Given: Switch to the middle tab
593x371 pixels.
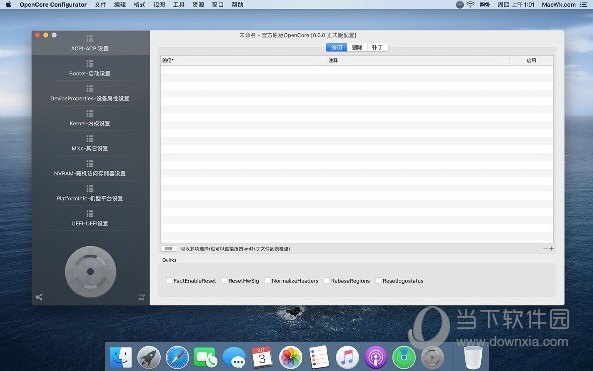Looking at the screenshot, I should [357, 47].
